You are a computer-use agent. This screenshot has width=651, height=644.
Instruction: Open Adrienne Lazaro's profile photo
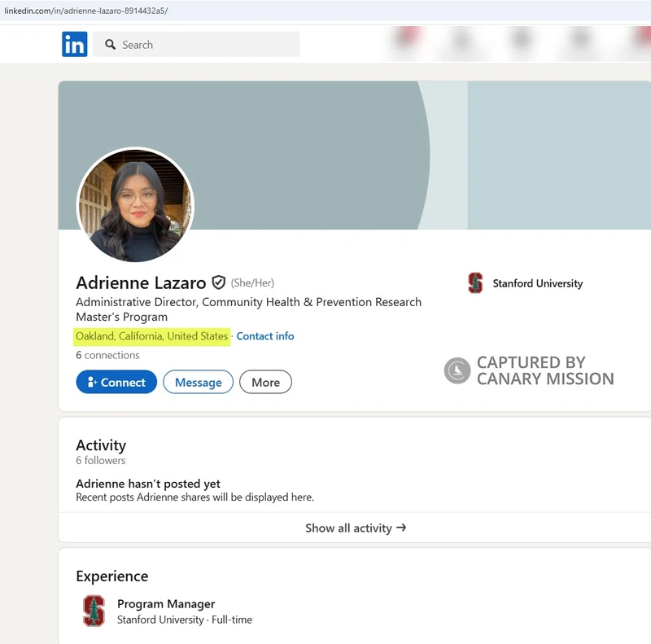tap(135, 205)
